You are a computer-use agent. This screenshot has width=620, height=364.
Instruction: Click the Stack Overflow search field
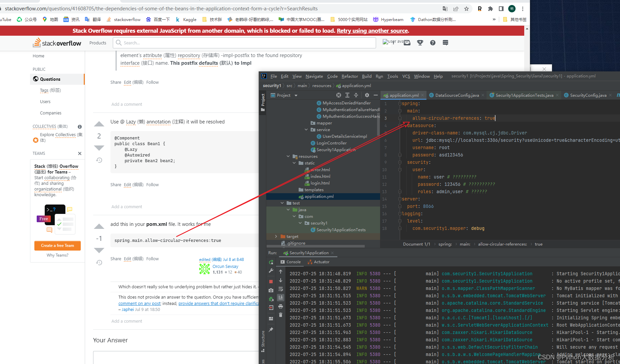[244, 42]
